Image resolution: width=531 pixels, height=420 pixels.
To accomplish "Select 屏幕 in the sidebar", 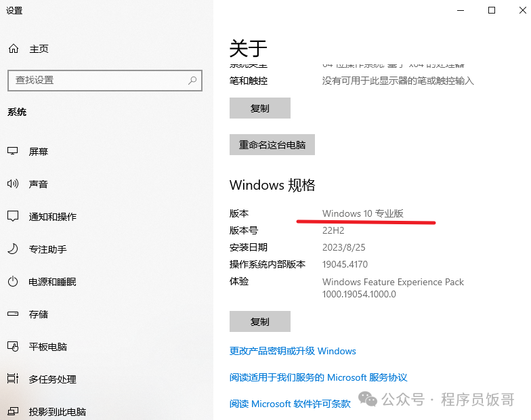I will pos(38,152).
